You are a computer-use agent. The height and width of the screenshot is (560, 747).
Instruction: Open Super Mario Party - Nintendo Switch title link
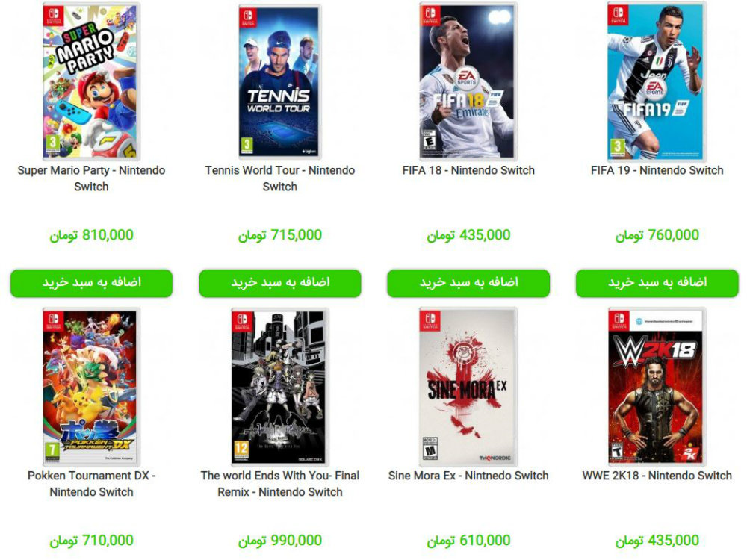(x=91, y=178)
